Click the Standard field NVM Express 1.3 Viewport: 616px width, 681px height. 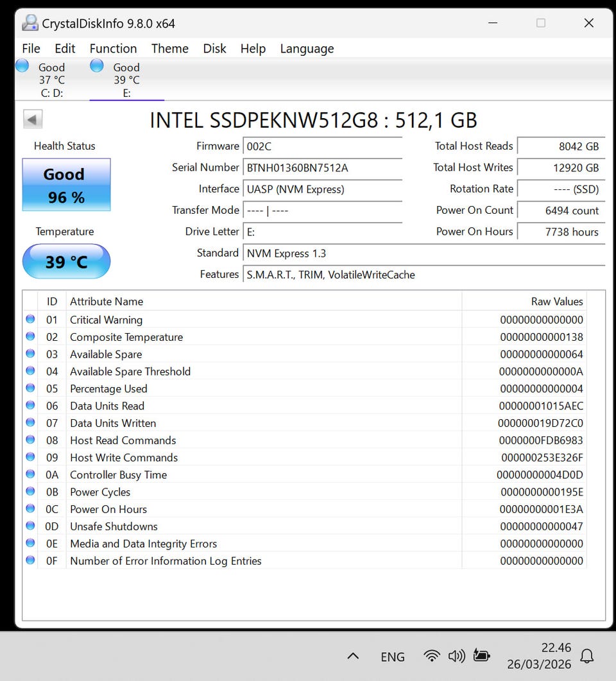click(424, 253)
